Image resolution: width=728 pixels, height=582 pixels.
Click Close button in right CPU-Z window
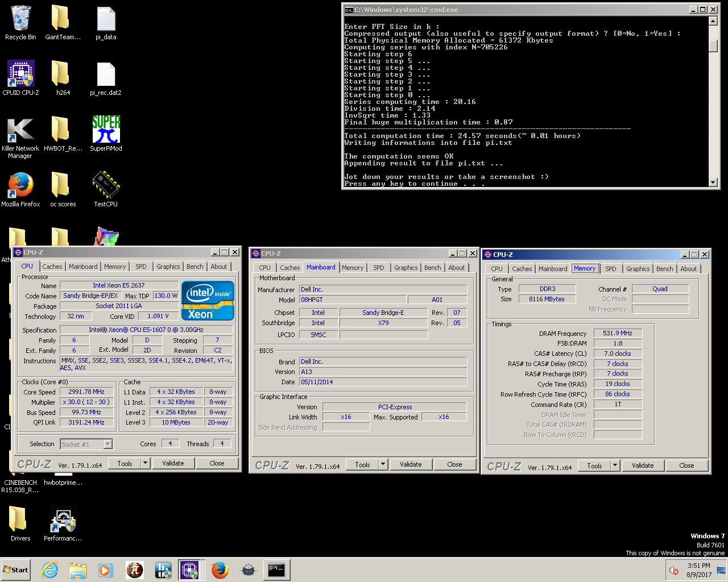click(x=686, y=465)
